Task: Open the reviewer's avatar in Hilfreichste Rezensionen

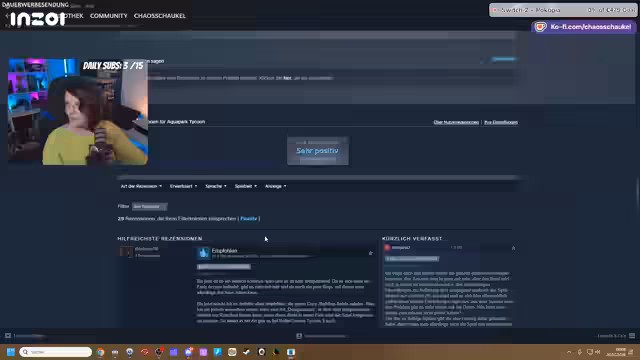Action: (126, 252)
